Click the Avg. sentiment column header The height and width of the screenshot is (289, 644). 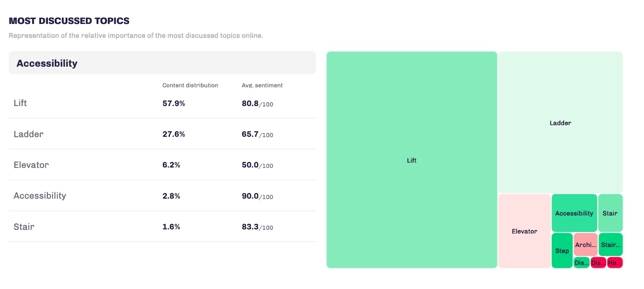point(262,85)
